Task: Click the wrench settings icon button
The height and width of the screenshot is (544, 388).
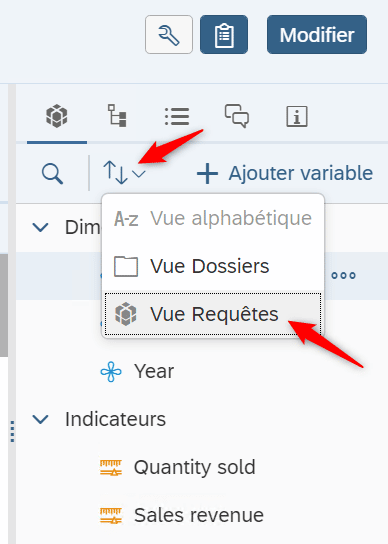Action: pos(169,35)
